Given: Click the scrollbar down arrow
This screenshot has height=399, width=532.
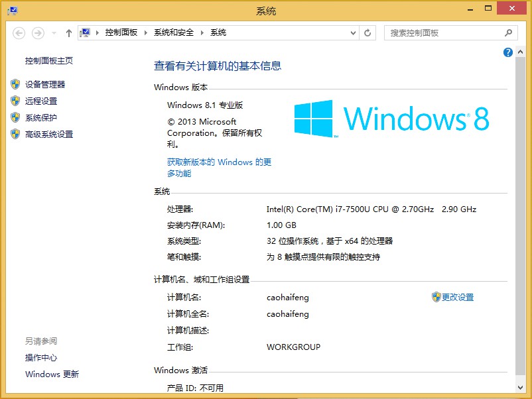Looking at the screenshot, I should point(520,388).
